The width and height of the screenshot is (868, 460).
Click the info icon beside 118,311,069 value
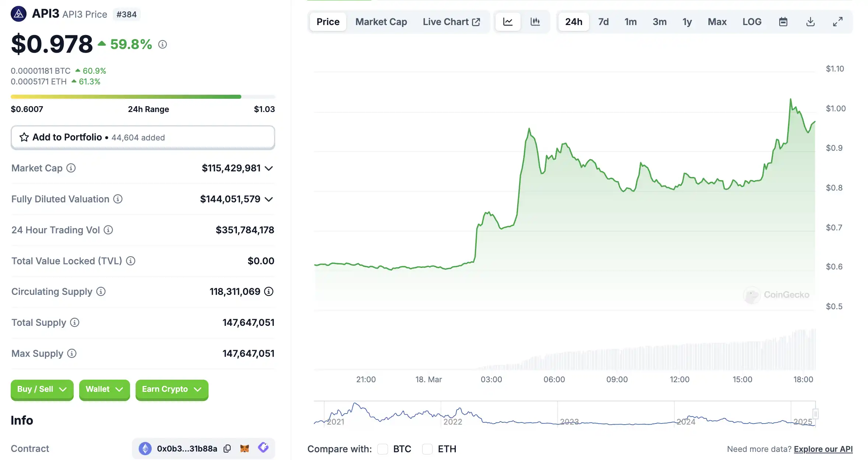tap(269, 292)
